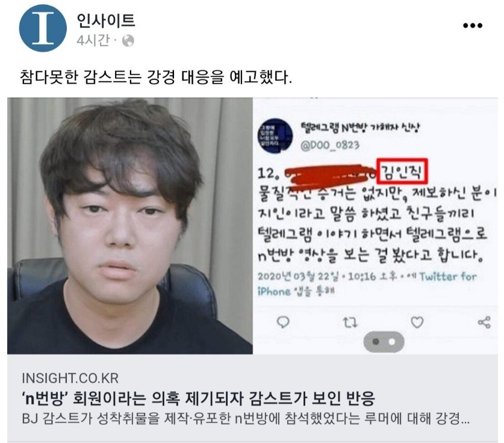Click the @DOO_0823 Twitter handle
Image resolution: width=504 pixels, height=443 pixels.
coord(330,145)
